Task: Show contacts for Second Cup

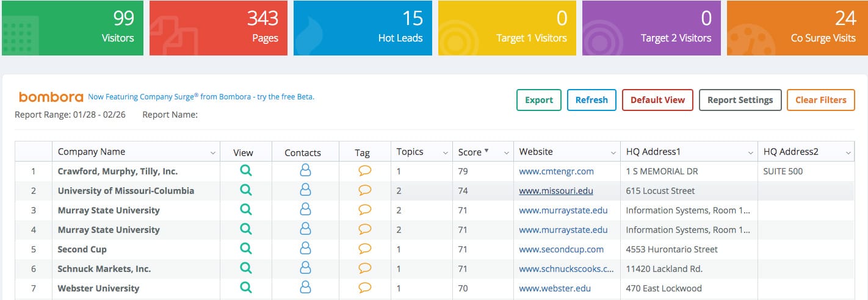Action: pos(305,249)
